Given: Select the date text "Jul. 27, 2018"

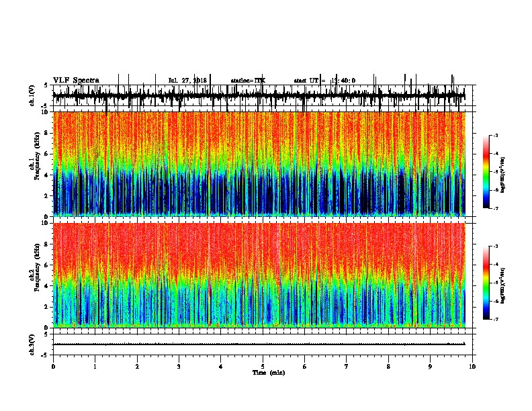Looking at the screenshot, I should [x=187, y=81].
